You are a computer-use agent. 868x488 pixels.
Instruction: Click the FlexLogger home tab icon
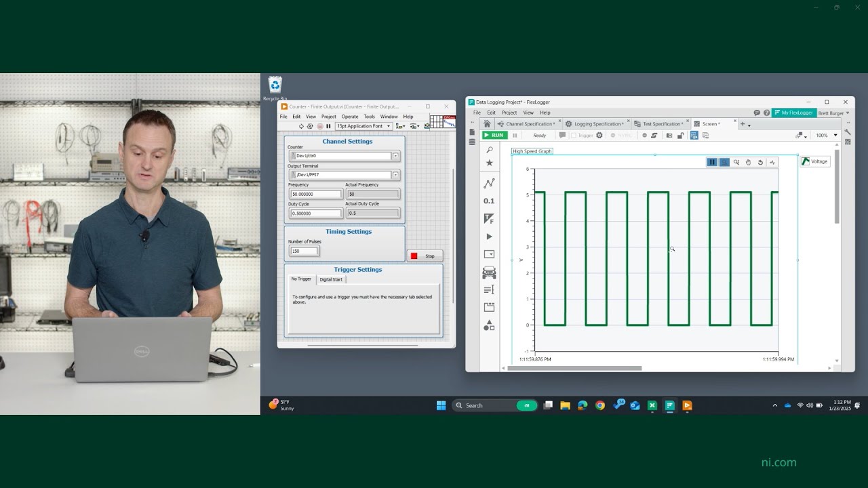point(487,124)
